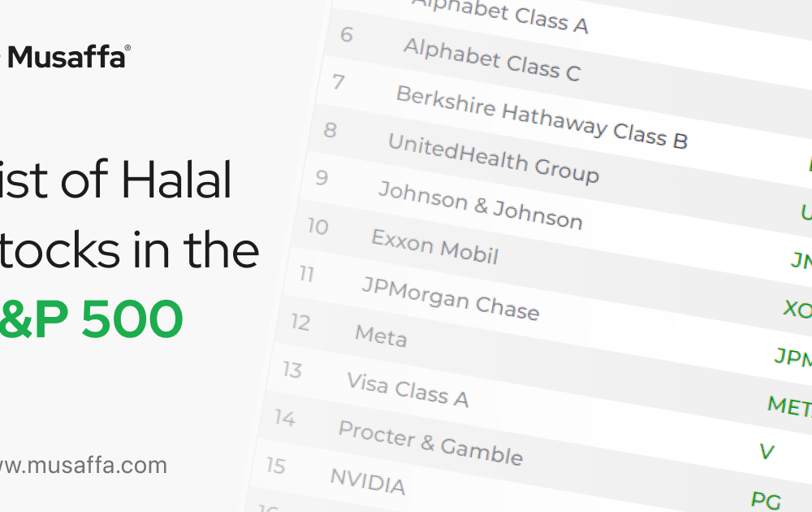Open Berkshire Hathaway Class B entry
Viewport: 812px width, 512px height.
pos(542,117)
